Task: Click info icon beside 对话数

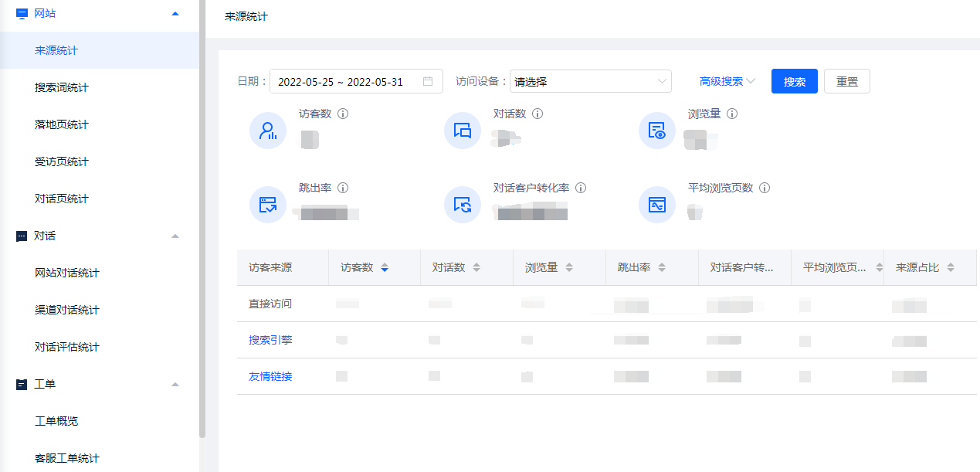Action: point(537,114)
